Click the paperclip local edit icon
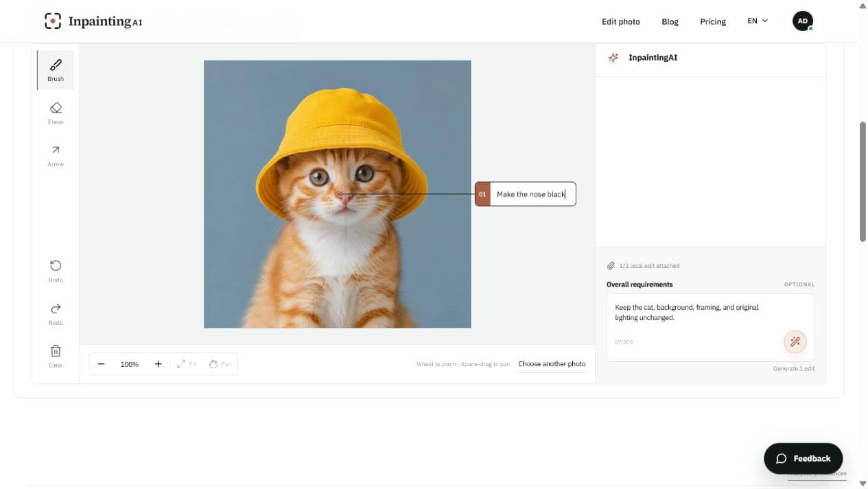 point(611,266)
